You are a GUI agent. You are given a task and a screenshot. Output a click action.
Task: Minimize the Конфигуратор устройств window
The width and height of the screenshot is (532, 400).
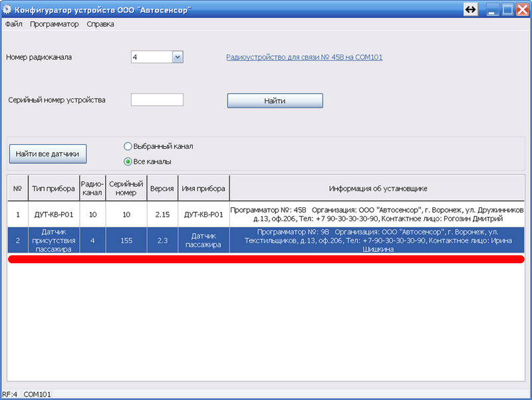click(492, 9)
